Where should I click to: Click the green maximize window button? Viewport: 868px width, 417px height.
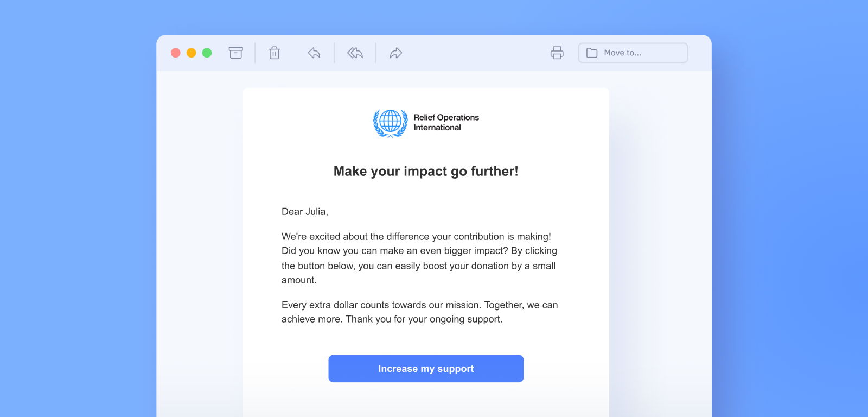[207, 53]
